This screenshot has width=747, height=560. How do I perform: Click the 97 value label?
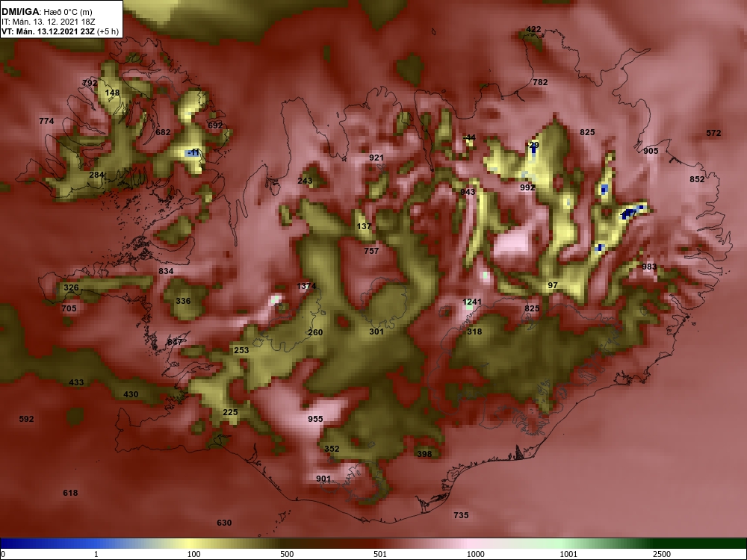tap(553, 286)
